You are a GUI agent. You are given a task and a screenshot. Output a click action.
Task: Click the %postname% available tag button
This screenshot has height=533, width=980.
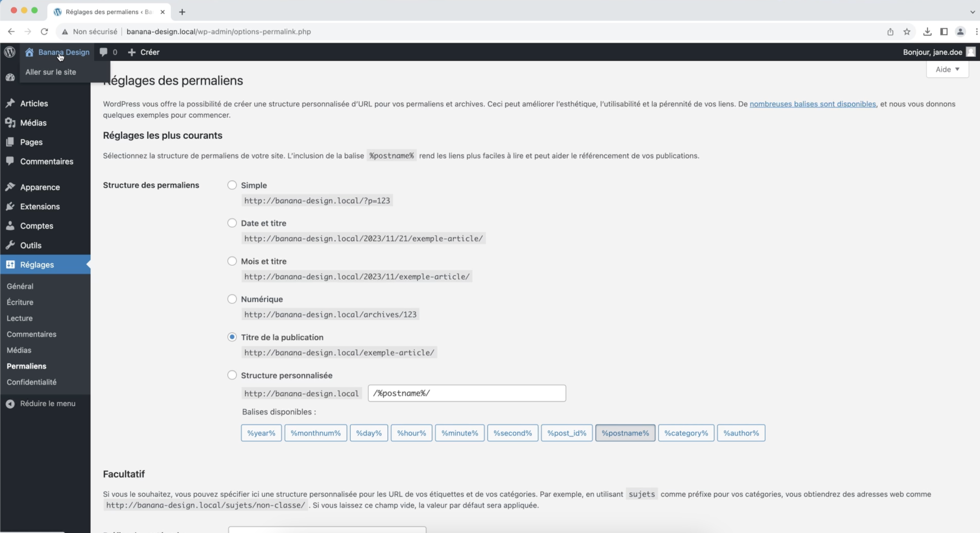click(624, 433)
